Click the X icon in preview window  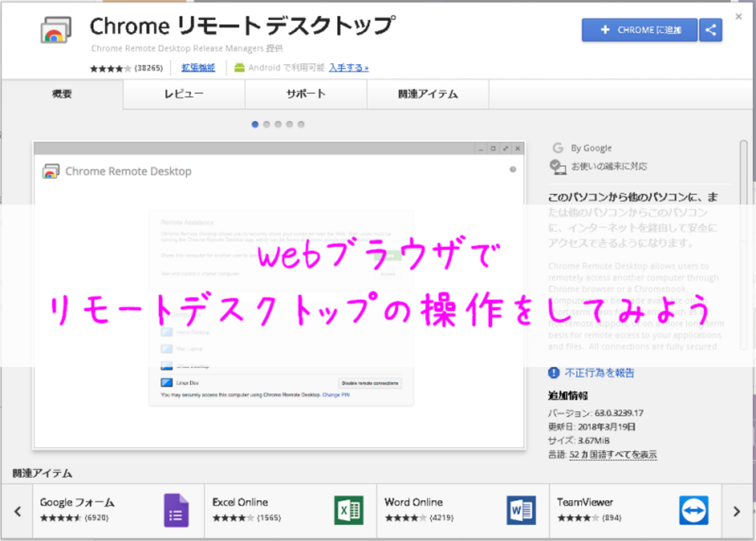[518, 149]
